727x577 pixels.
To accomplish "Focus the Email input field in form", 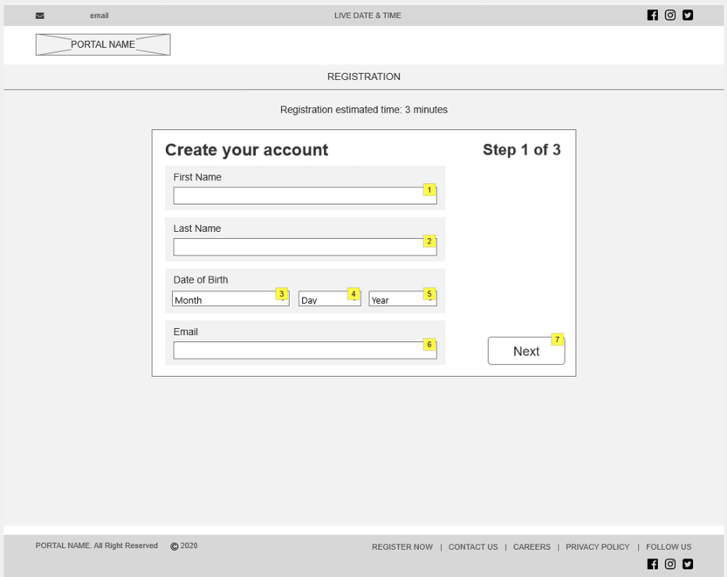I will tap(305, 350).
